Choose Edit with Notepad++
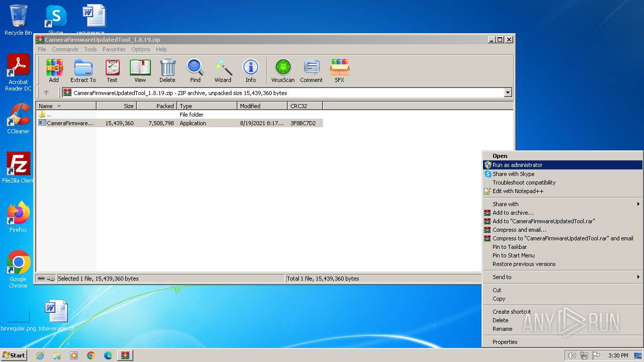644x362 pixels. coord(562,191)
